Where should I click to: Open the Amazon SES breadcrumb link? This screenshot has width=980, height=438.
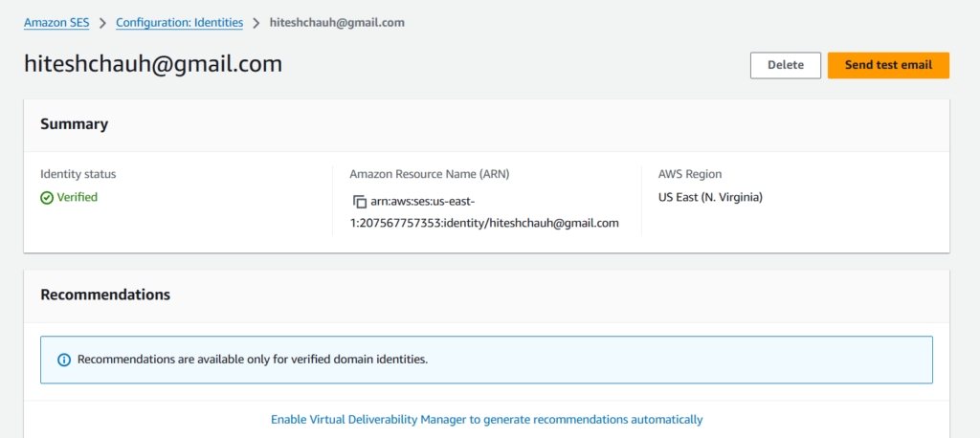[56, 22]
